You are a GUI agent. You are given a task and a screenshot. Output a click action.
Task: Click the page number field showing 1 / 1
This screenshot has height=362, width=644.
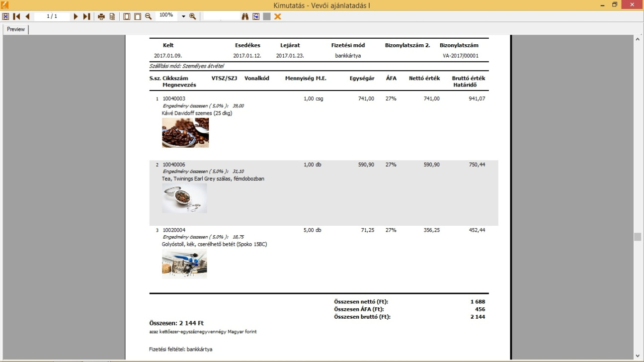pos(52,16)
